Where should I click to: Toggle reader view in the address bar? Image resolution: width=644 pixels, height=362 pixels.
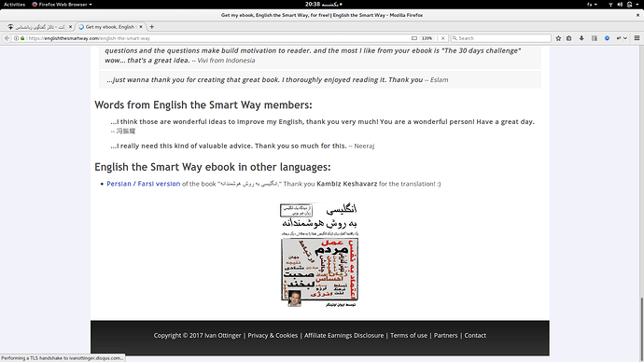coord(414,38)
